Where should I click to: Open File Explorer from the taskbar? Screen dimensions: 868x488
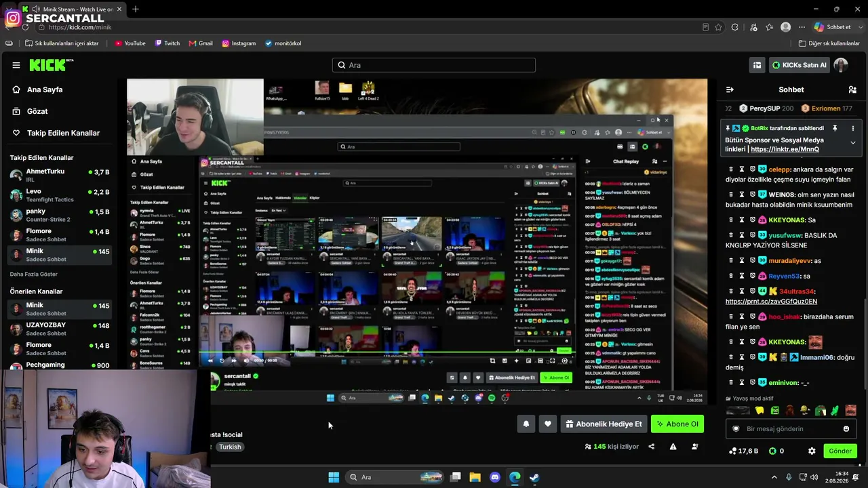tap(475, 477)
